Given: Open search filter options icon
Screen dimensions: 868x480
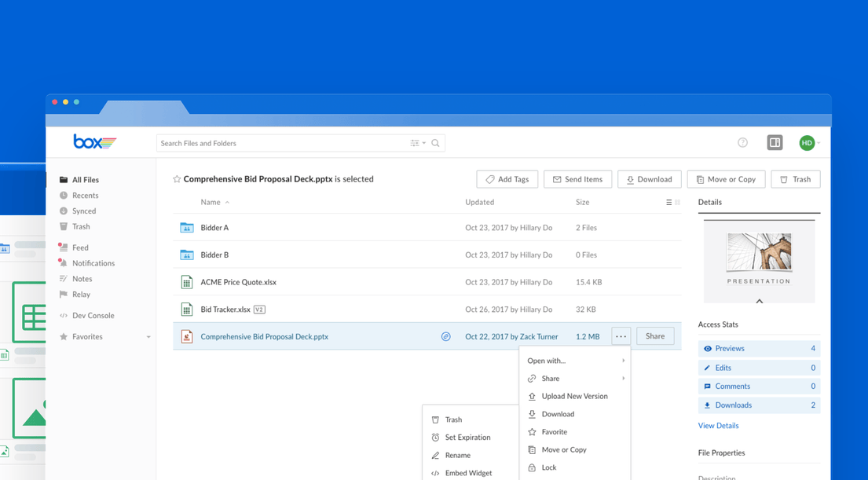Looking at the screenshot, I should coord(417,143).
